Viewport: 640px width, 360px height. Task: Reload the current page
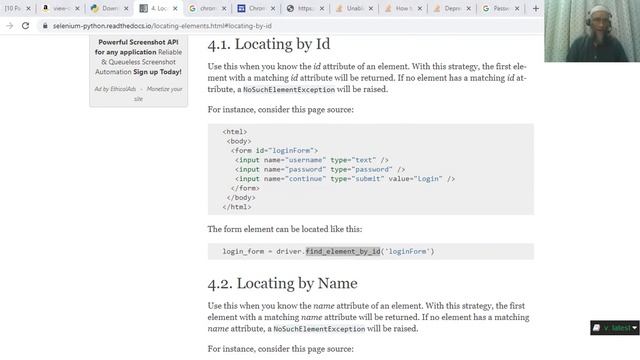coord(25,26)
